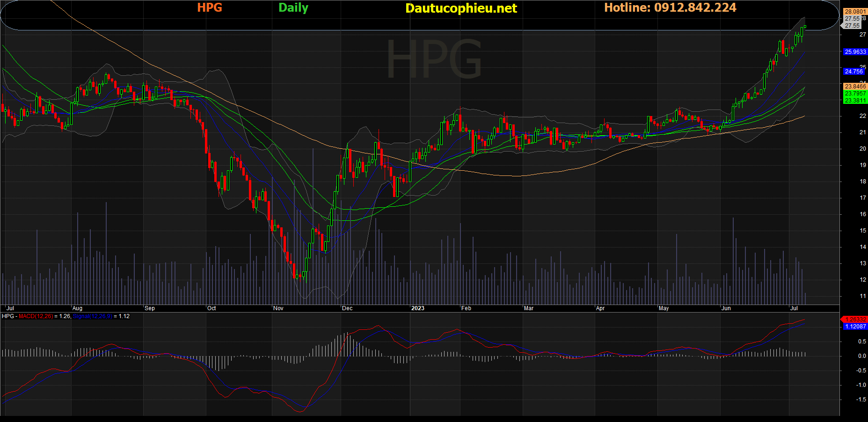The height and width of the screenshot is (422, 868).
Task: Click the 2023 year marker on time axis
Action: [417, 308]
